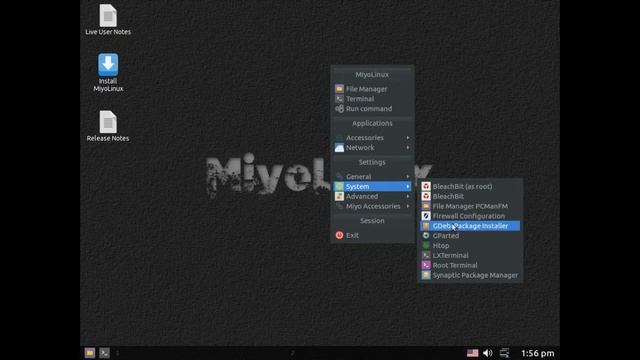Launch BleachBit (as root) from submenu

click(470, 187)
